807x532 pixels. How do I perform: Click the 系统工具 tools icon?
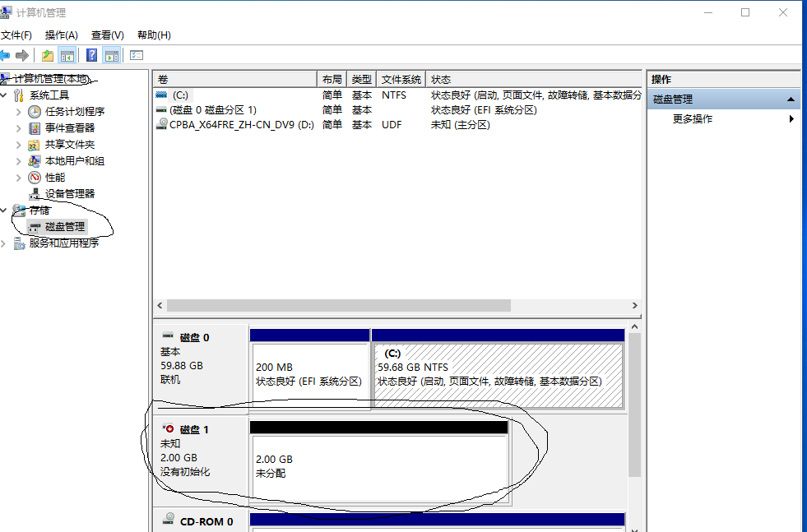click(19, 95)
